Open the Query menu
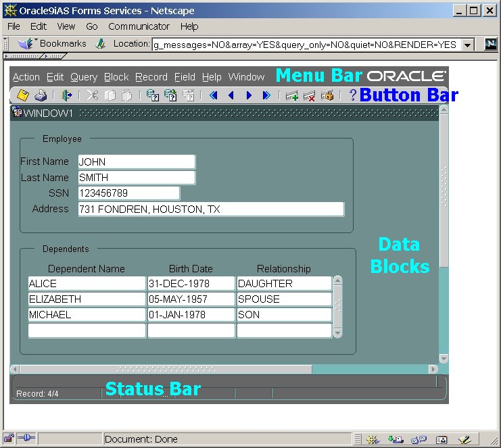501x448 pixels. [84, 77]
